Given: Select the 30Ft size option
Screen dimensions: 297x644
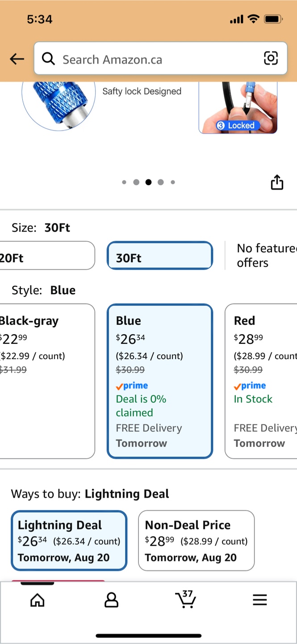Looking at the screenshot, I should (x=160, y=255).
